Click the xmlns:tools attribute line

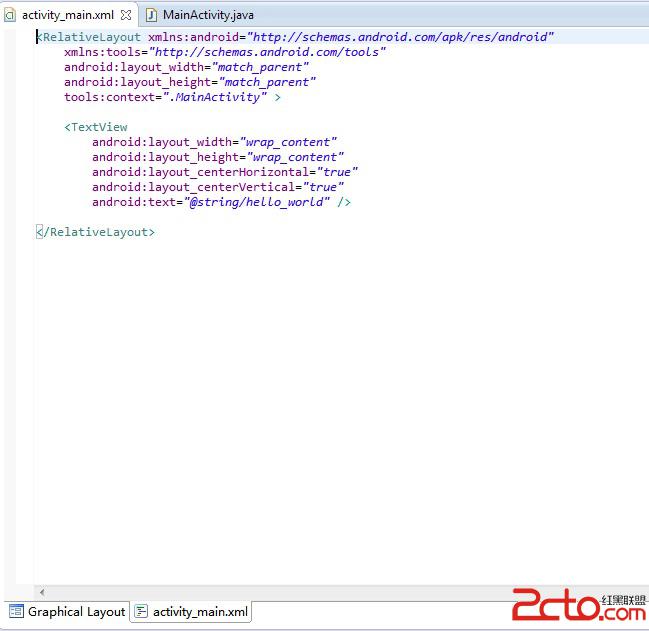click(225, 52)
